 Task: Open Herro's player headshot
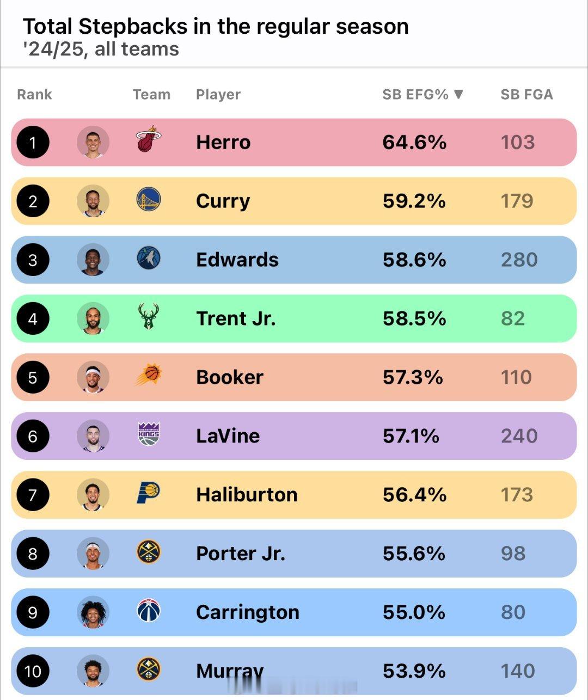(x=93, y=142)
